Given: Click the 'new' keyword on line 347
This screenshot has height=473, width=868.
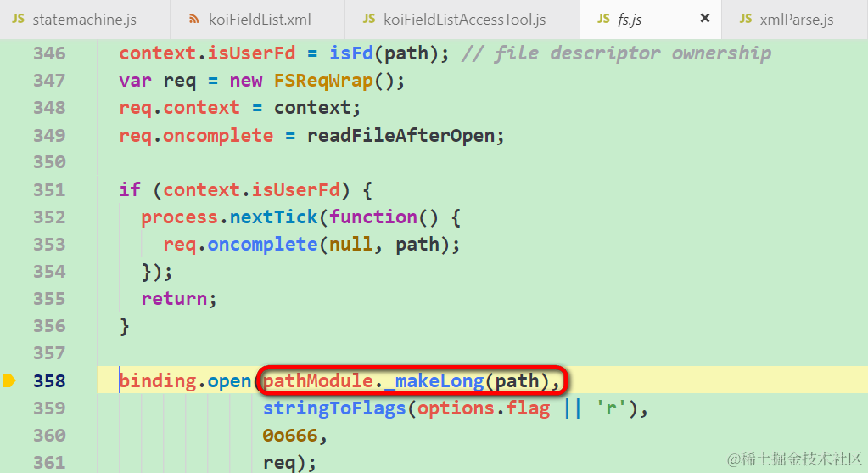Looking at the screenshot, I should (x=246, y=81).
